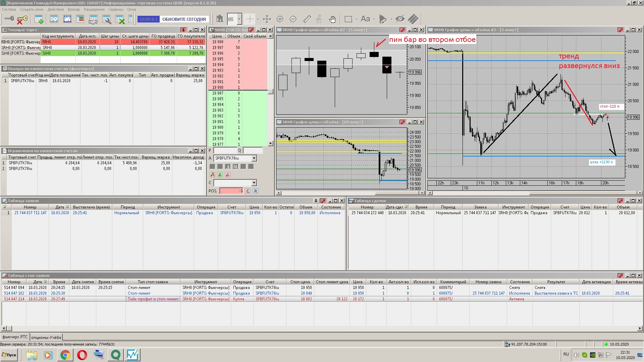Switch to the опционы-Учёба tab
This screenshot has height=362, width=644.
pyautogui.click(x=46, y=337)
